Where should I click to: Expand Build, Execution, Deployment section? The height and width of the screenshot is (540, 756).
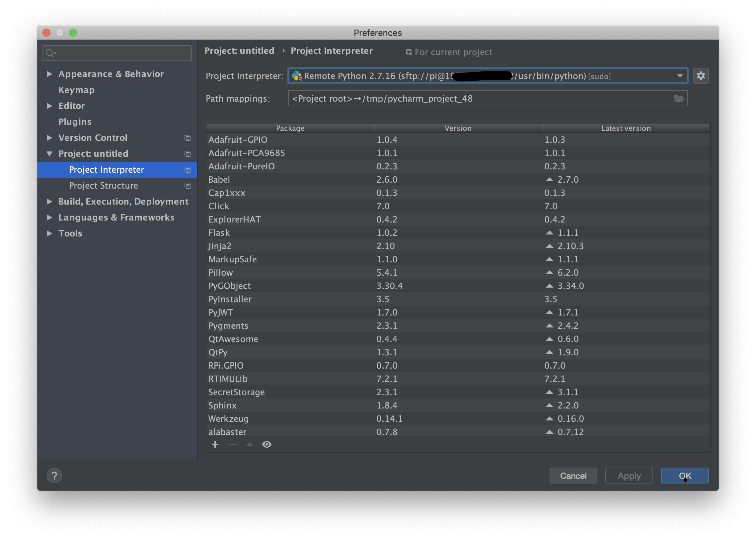[x=49, y=202]
